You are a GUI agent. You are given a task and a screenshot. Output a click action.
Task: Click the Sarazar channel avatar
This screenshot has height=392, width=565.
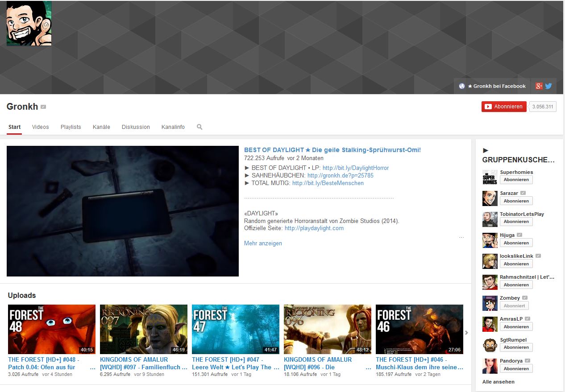coord(490,198)
